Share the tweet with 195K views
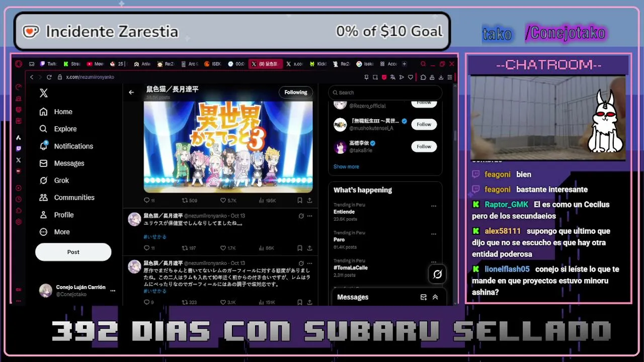644x362 pixels. [x=309, y=201]
